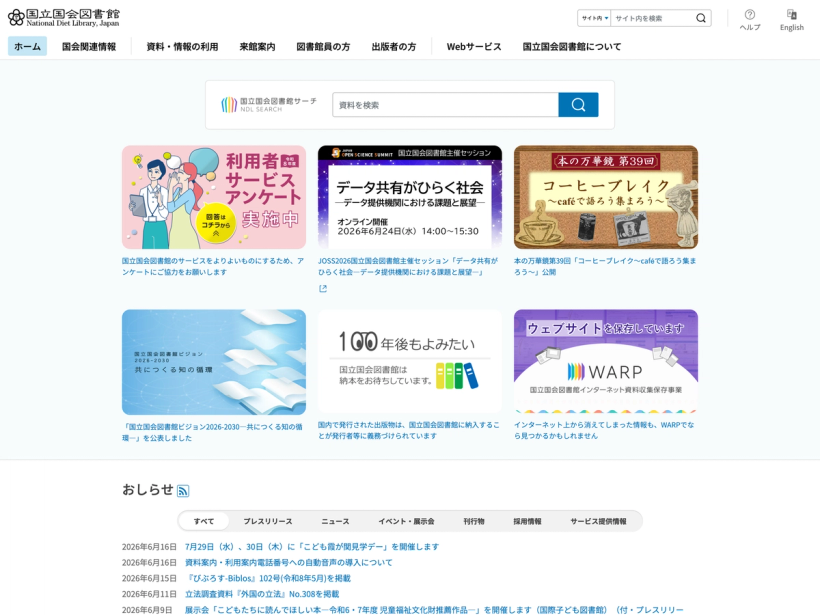Select the サービス提供情報 tab
This screenshot has width=820, height=615.
(x=598, y=521)
